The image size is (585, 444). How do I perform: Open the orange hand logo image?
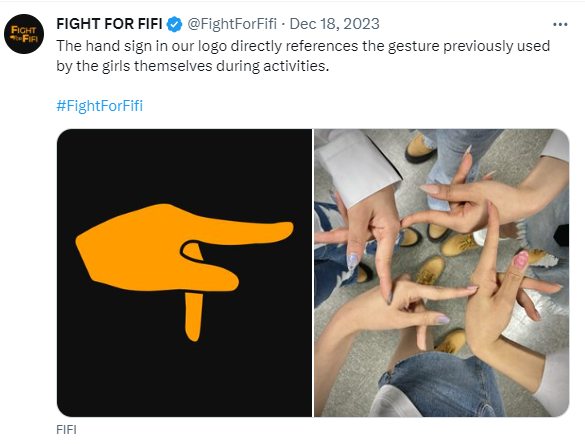point(184,273)
